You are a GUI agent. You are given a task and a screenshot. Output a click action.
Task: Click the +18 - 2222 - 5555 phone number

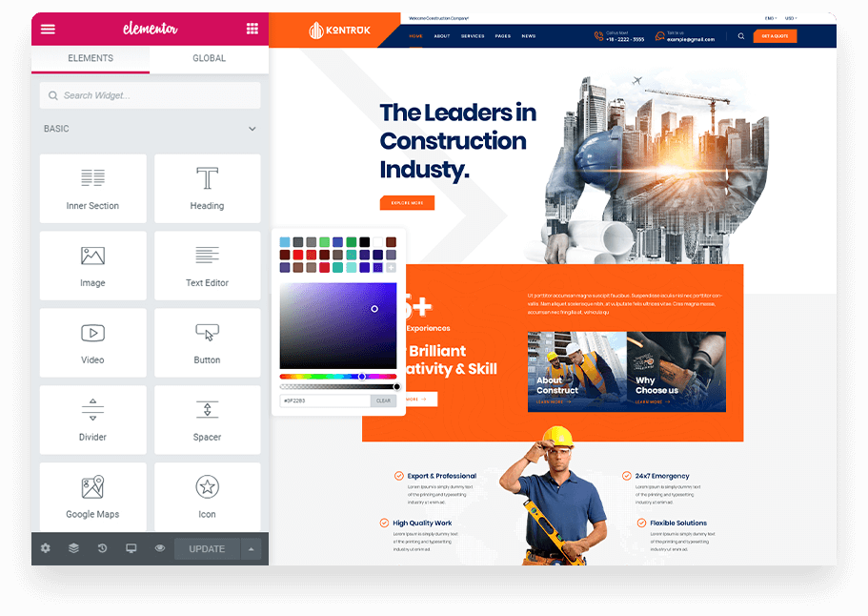(625, 39)
